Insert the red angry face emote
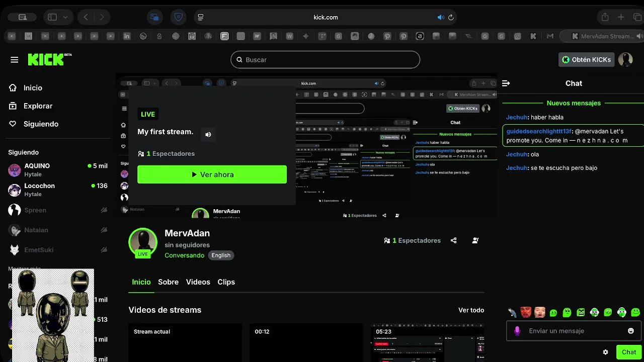This screenshot has height=362, width=644. point(526,312)
